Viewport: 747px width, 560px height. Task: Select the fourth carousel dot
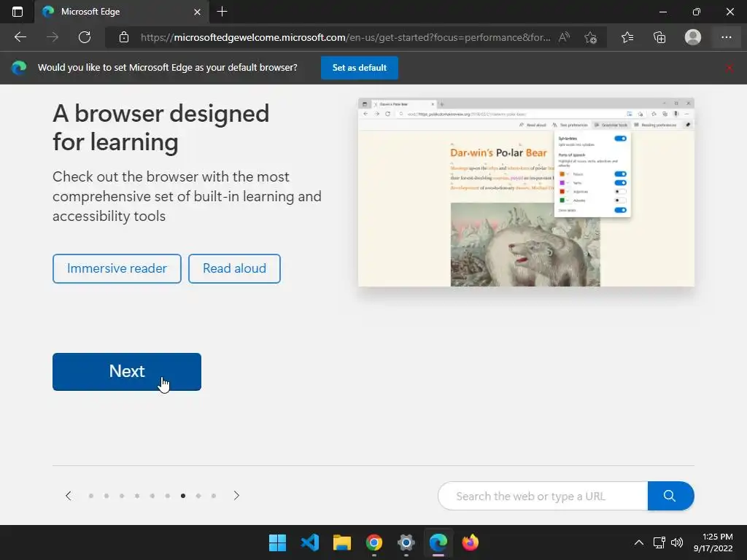tap(137, 496)
